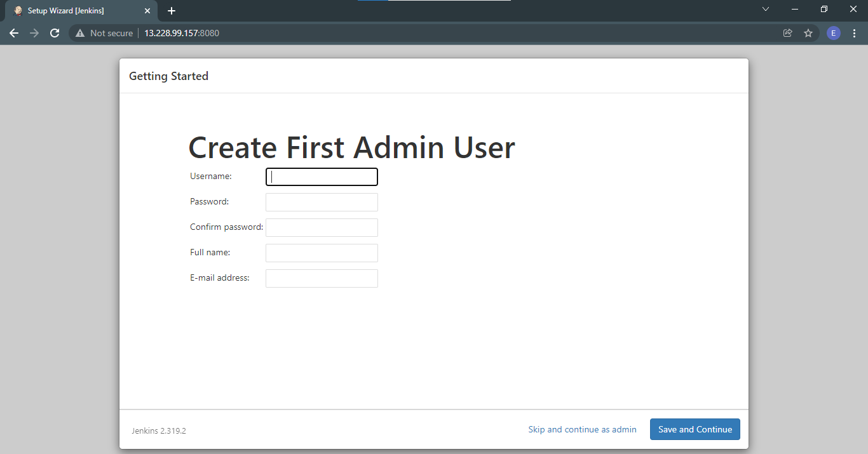Open a new browser tab

(172, 11)
